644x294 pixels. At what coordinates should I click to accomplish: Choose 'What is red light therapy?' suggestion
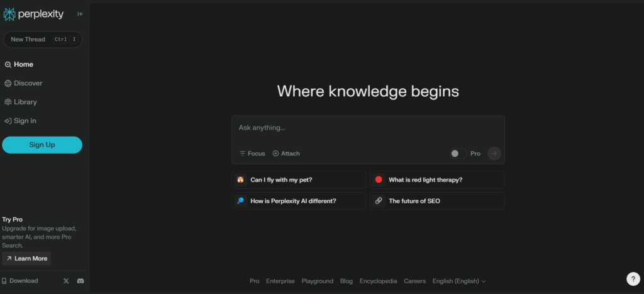(438, 179)
